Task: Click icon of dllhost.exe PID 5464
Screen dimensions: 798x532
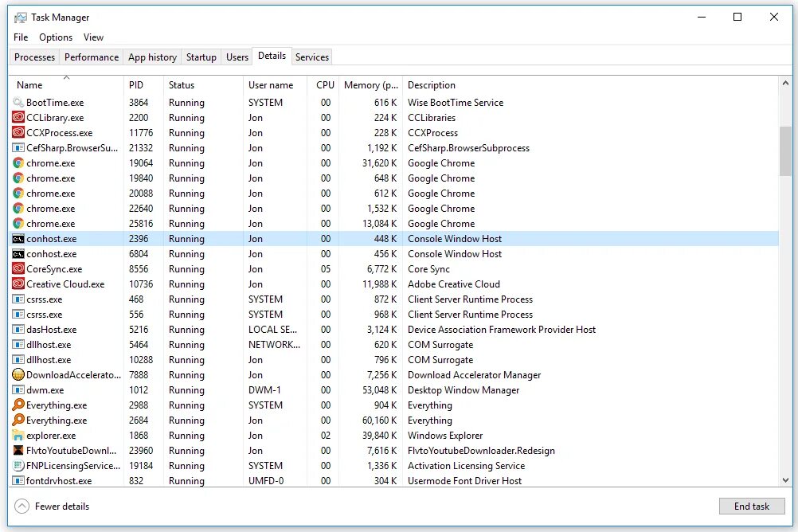Action: pyautogui.click(x=18, y=345)
